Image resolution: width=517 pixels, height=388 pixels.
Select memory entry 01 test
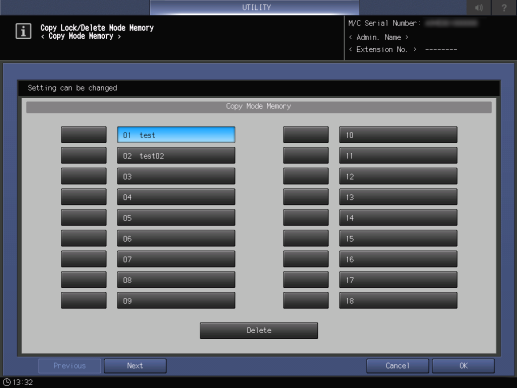pos(176,135)
